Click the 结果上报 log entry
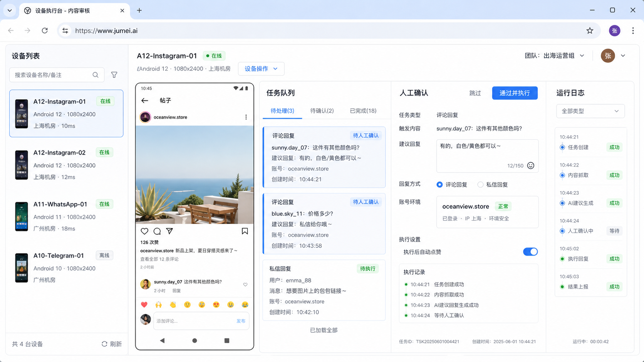 [590, 287]
